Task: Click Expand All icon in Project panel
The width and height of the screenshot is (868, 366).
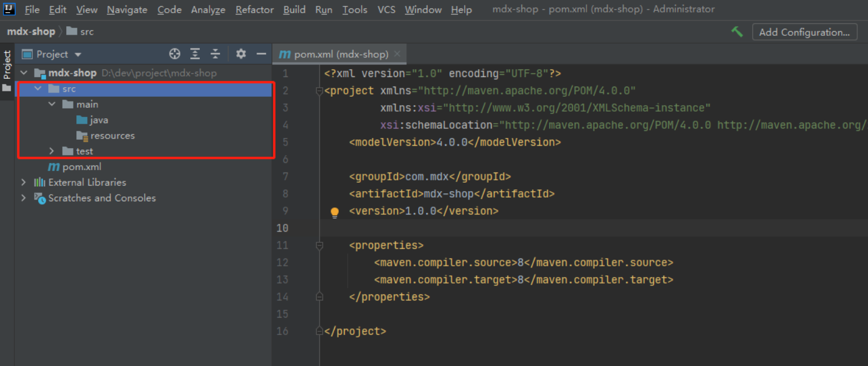Action: [x=195, y=54]
